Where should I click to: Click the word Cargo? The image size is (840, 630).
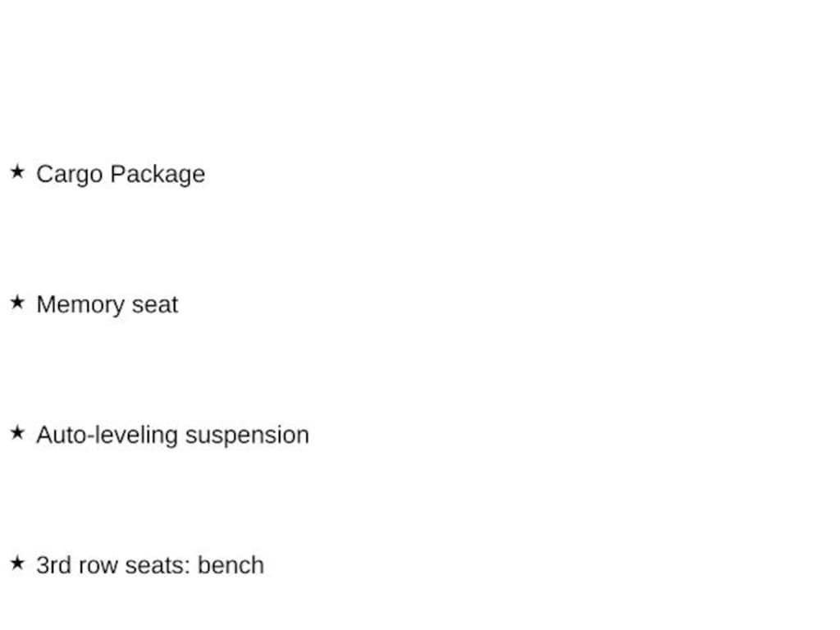pyautogui.click(x=70, y=175)
